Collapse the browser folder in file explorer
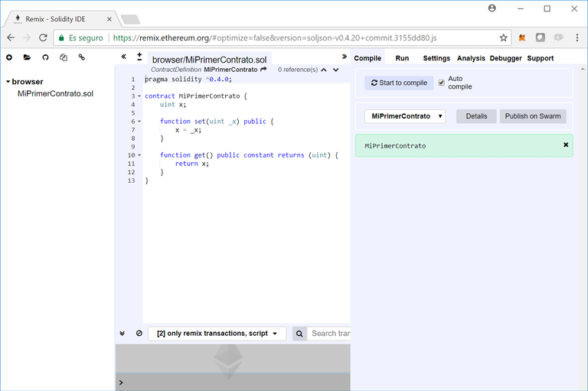Viewport: 588px width, 391px height. 8,81
